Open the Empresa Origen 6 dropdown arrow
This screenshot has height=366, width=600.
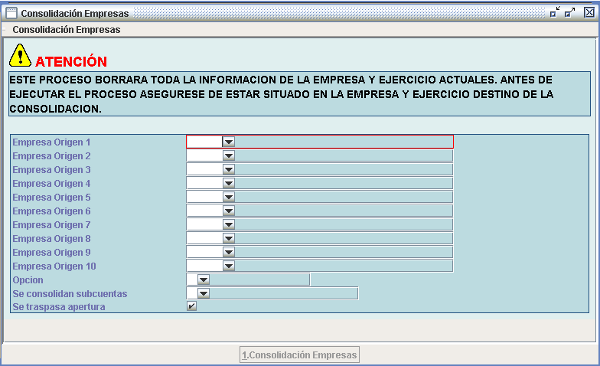pyautogui.click(x=228, y=211)
